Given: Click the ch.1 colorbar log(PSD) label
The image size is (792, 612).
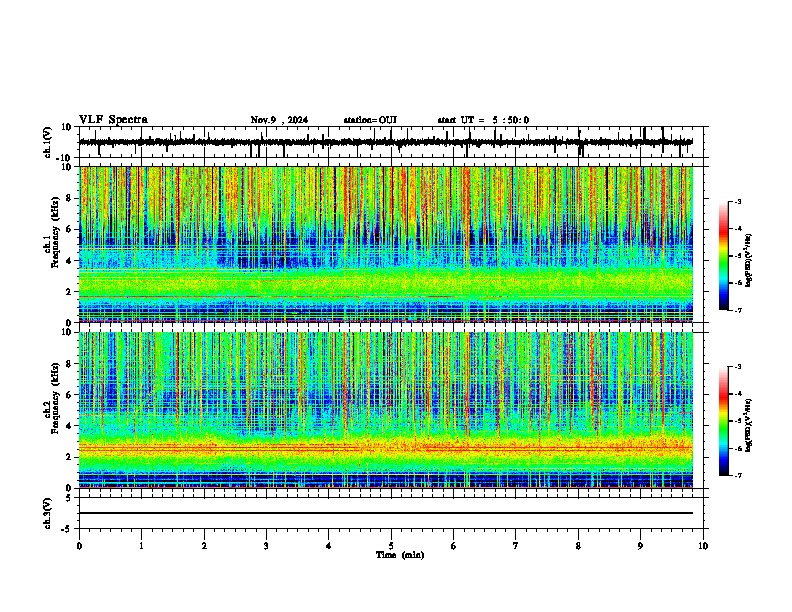Looking at the screenshot, I should click(x=748, y=261).
